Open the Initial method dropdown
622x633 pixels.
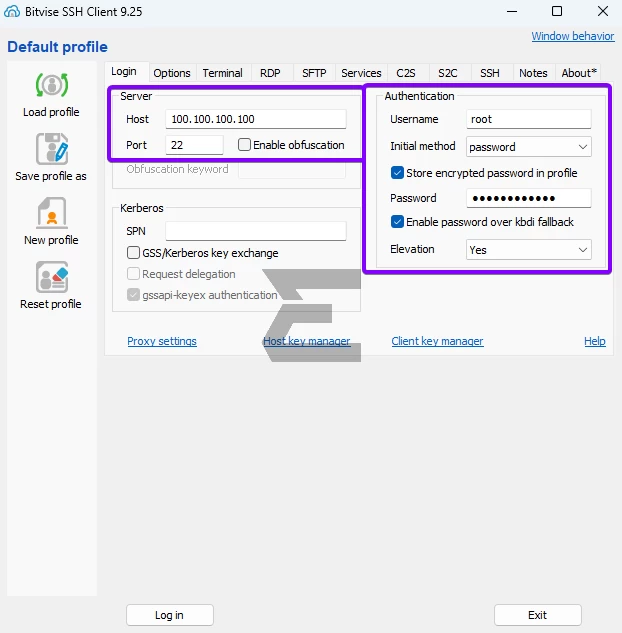click(529, 147)
